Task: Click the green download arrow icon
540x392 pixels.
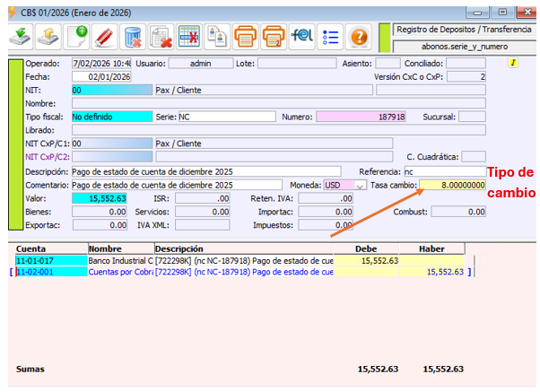Action: tap(21, 37)
